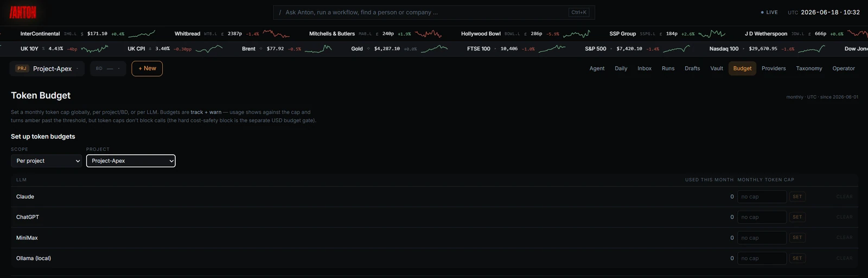Open the Taxonomy tab
The width and height of the screenshot is (868, 278).
809,68
